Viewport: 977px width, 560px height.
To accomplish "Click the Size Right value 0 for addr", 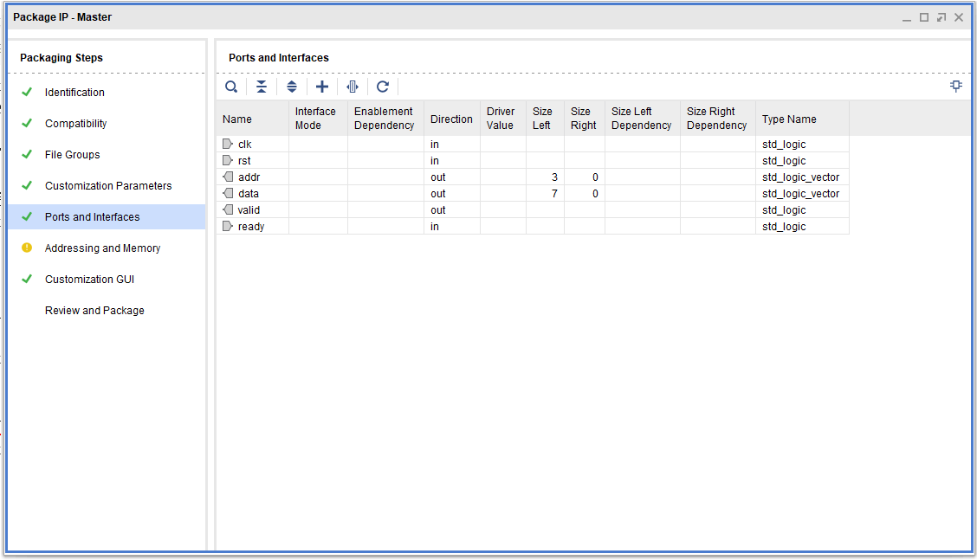I will (595, 177).
